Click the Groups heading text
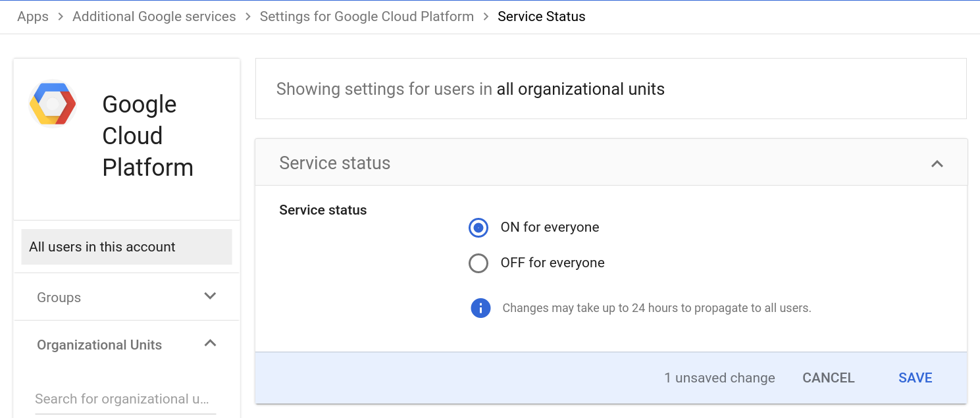 tap(59, 298)
